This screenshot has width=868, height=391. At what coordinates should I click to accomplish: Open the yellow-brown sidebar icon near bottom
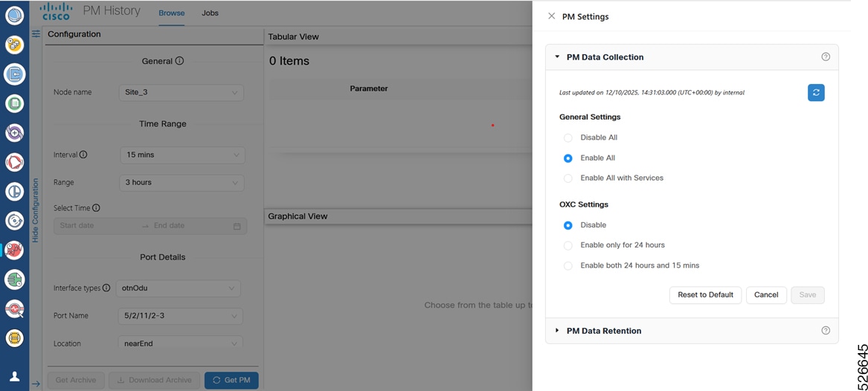[x=14, y=338]
